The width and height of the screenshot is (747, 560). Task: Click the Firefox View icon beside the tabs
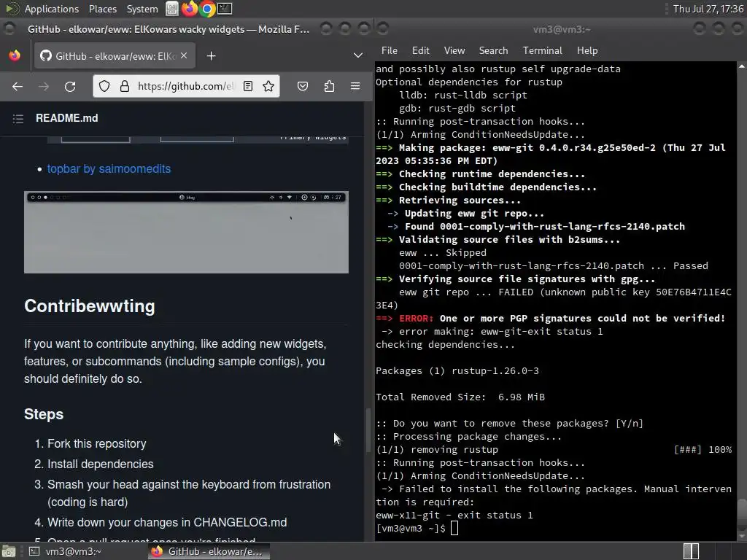click(15, 55)
